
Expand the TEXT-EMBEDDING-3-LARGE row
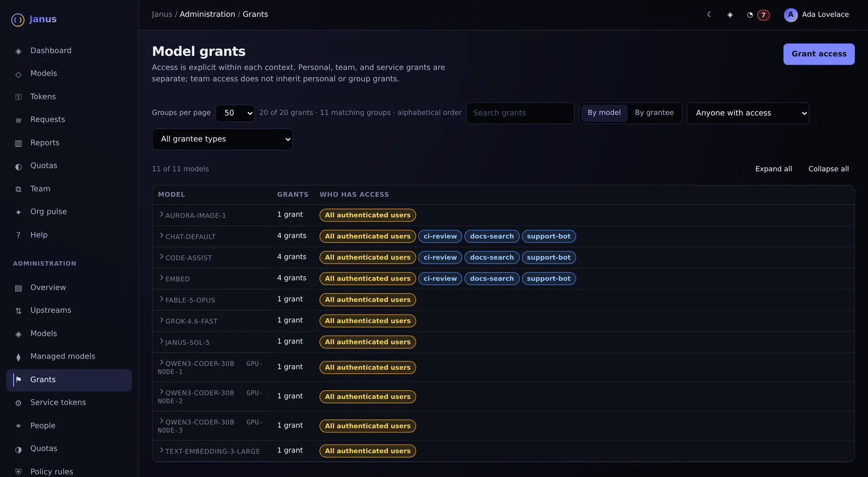162,450
